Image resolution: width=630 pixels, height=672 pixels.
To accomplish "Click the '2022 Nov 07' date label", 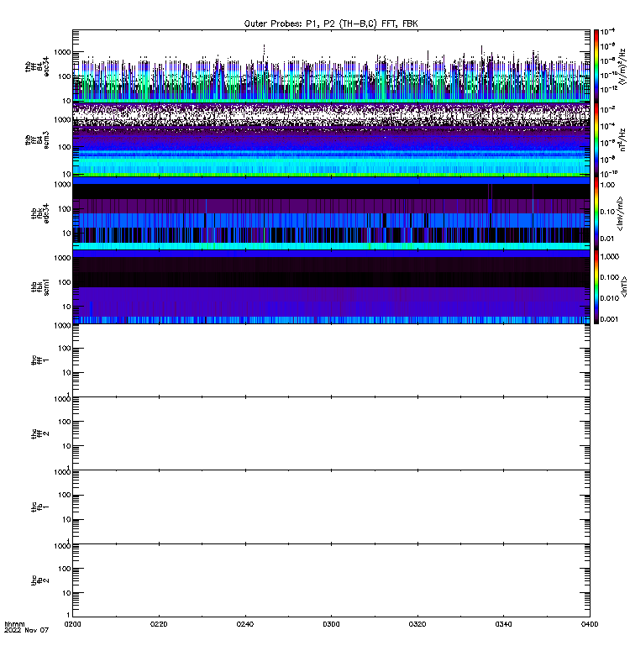I will pos(27,630).
